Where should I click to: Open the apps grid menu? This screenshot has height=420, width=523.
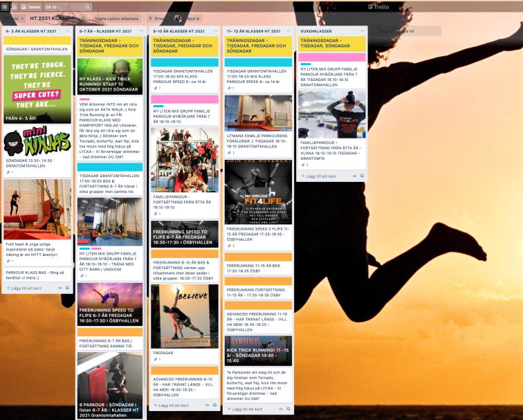click(x=5, y=7)
